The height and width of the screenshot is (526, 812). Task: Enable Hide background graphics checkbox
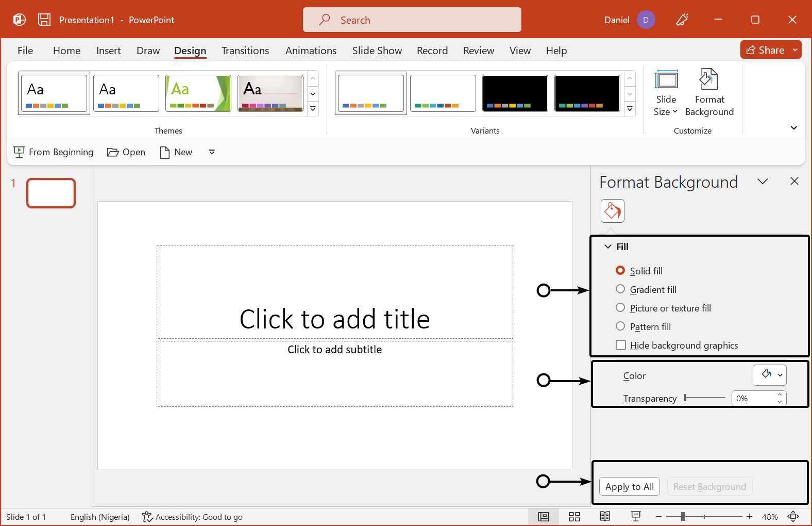[x=621, y=345]
